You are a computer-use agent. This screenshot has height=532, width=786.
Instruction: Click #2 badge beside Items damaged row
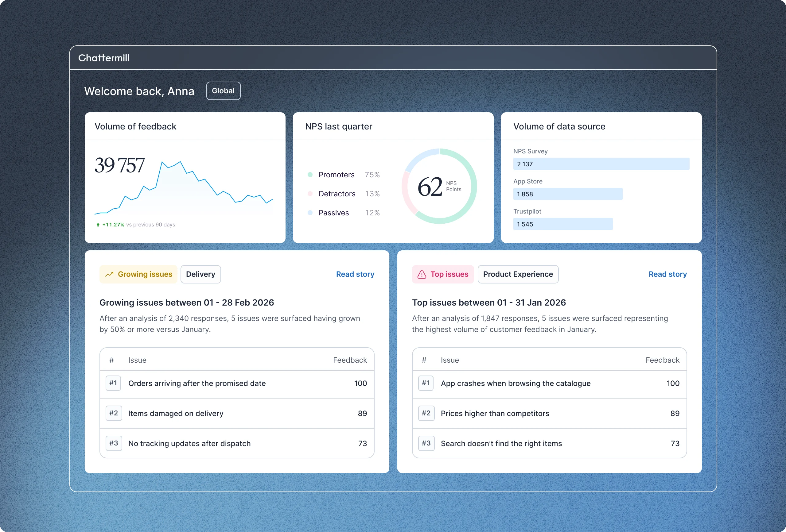114,413
